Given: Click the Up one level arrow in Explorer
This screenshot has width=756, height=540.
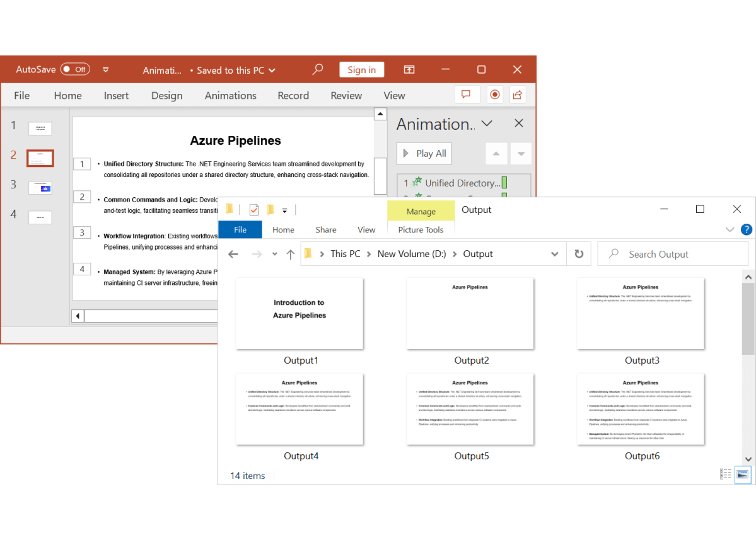Looking at the screenshot, I should pos(290,255).
